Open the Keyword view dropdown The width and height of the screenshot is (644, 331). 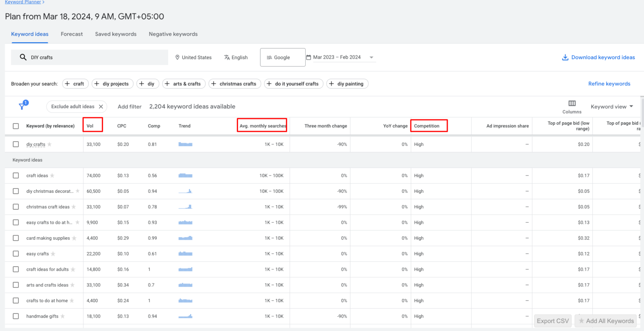(612, 106)
